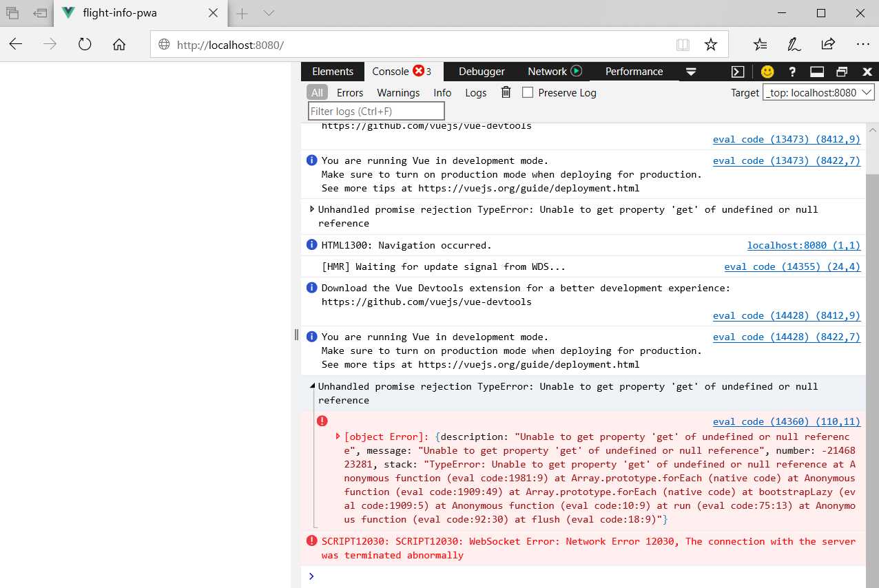
Task: Clear the console logs with trash icon
Action: [x=506, y=92]
